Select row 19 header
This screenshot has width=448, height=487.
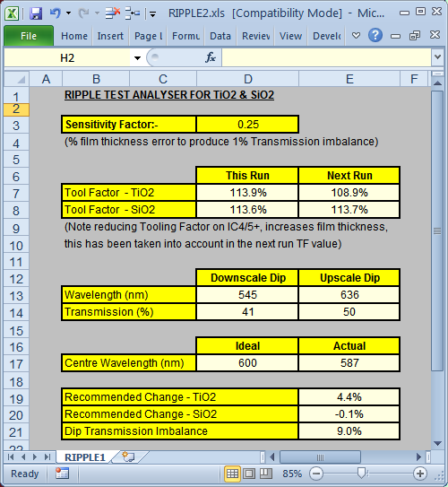16,398
